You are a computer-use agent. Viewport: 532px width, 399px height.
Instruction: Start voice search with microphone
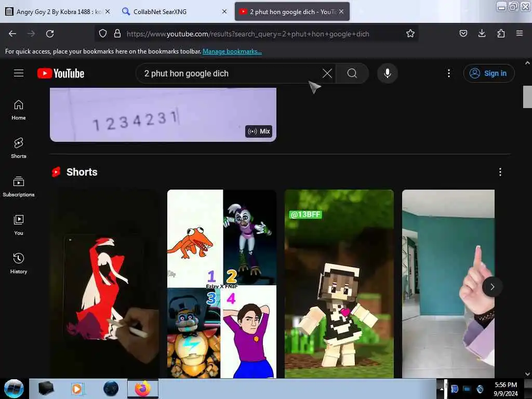point(387,73)
